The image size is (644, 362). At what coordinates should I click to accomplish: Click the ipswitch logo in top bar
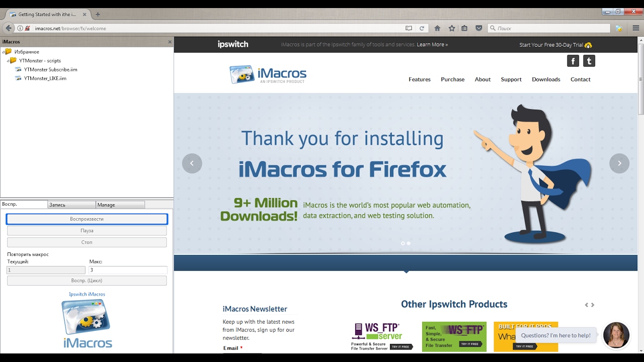pos(233,44)
